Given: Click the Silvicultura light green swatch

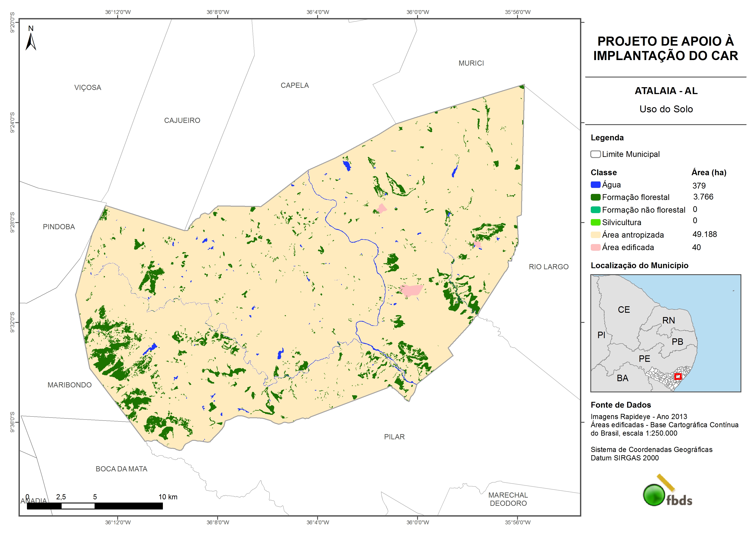Looking at the screenshot, I should click(x=595, y=222).
